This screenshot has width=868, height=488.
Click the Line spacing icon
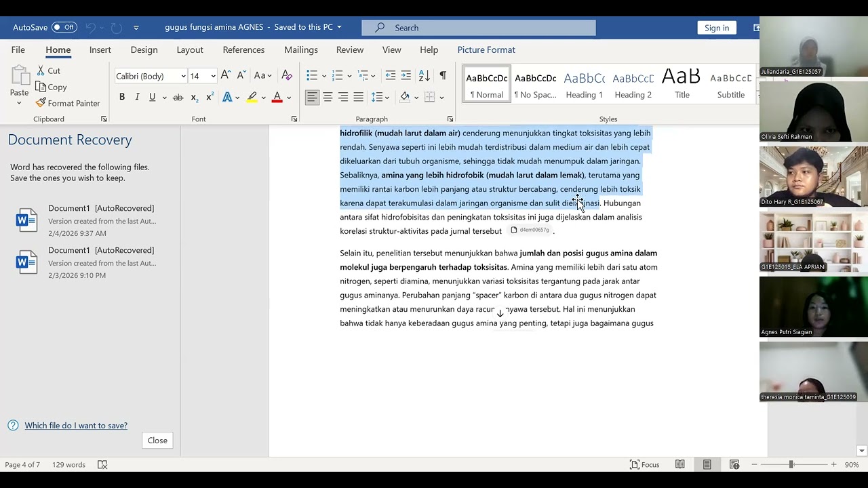377,97
